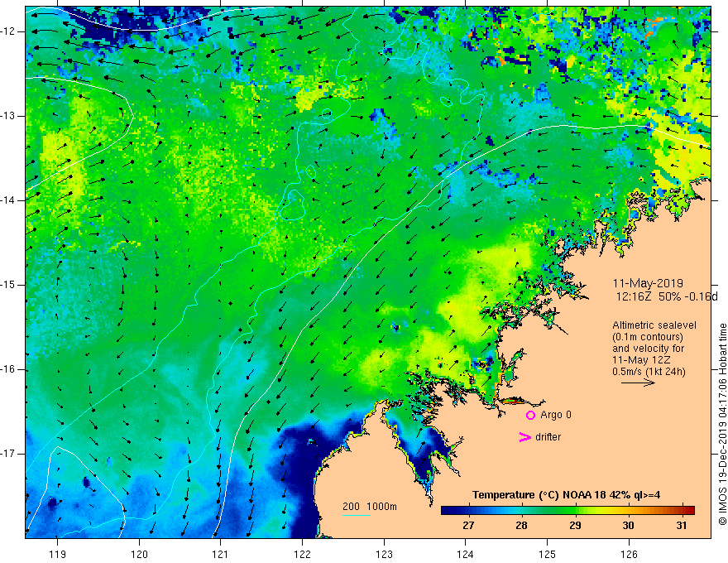Click the 'and velocity for' text line

point(648,349)
